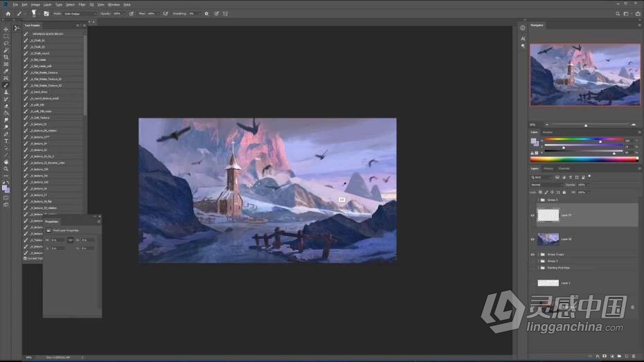
Task: Open the Window menu
Action: tap(114, 5)
